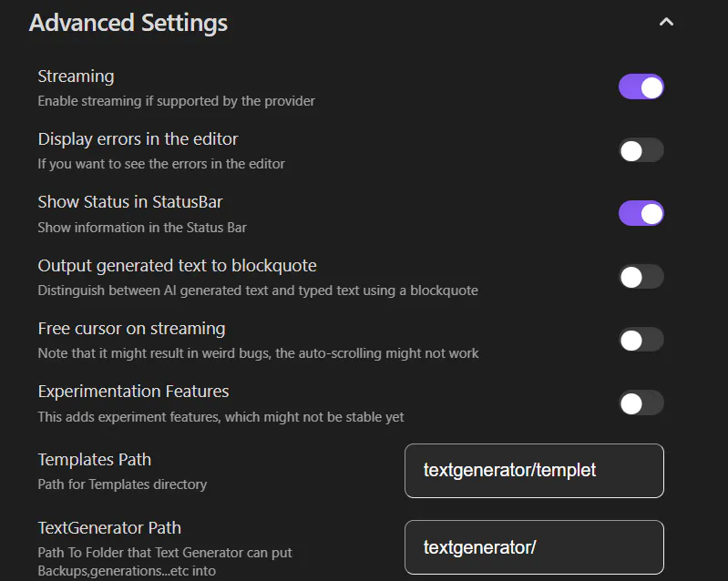The image size is (728, 581).
Task: Disable the Streaming toggle
Action: coord(641,87)
